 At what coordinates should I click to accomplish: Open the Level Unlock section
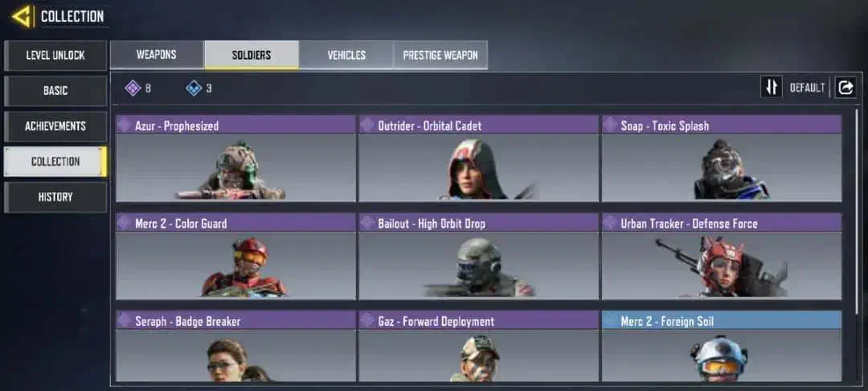click(55, 56)
